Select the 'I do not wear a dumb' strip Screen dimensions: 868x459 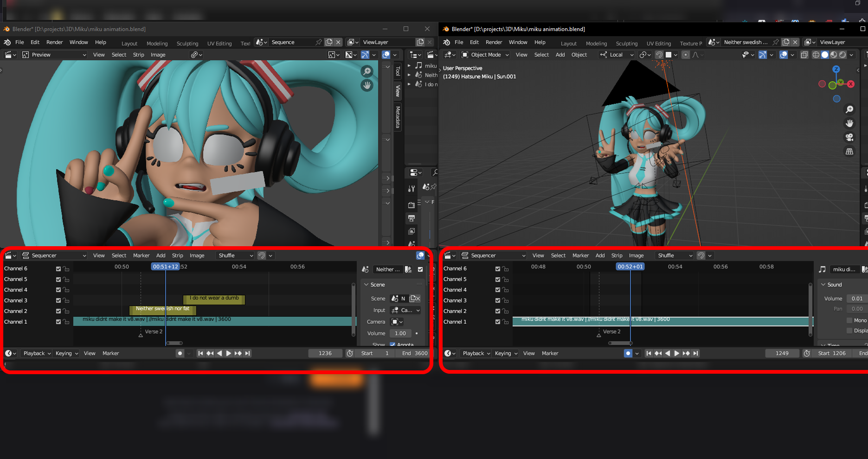[214, 299]
